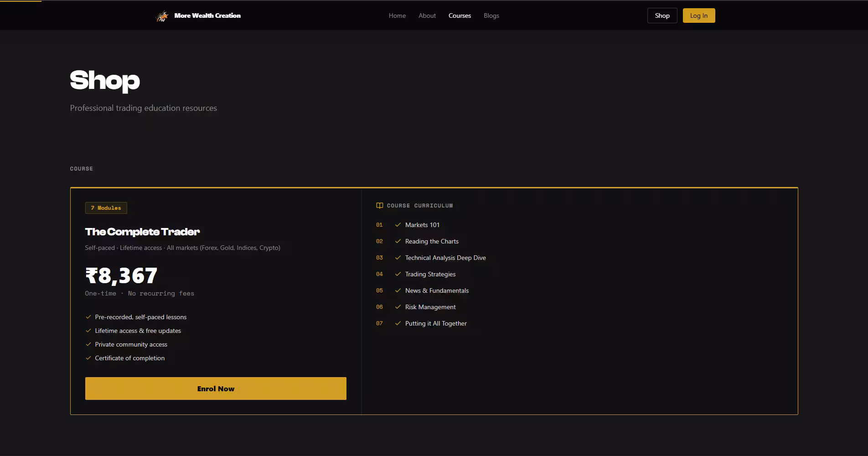Click the Log In button
Screen dimensions: 868x456
699,16
